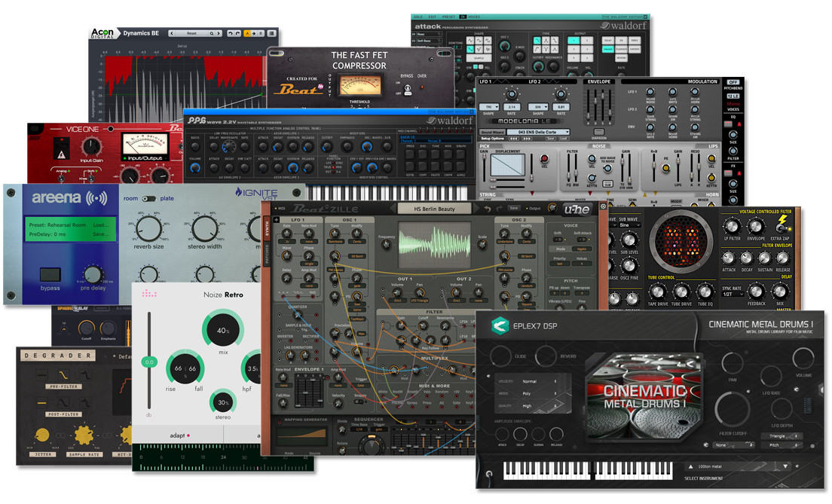The width and height of the screenshot is (832, 504).
Task: Toggle room/plate switch in Areena reverb
Action: [149, 198]
